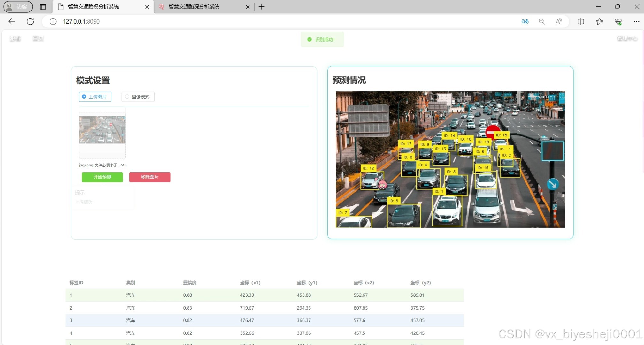Click the 428.45 y2 cell
The width and height of the screenshot is (644, 345).
tap(418, 333)
